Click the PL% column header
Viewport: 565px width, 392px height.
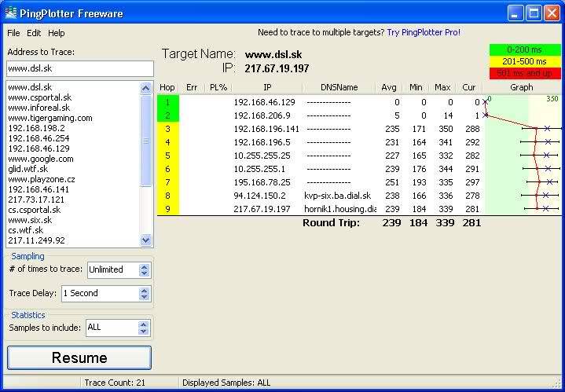point(218,87)
